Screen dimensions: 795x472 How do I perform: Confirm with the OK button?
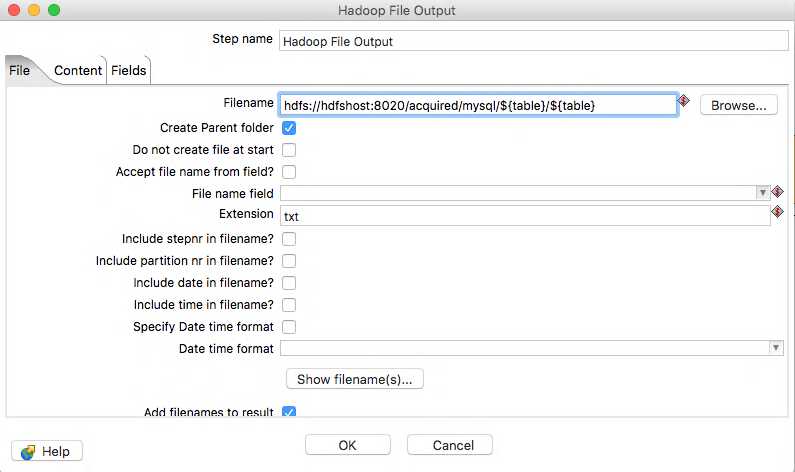pyautogui.click(x=348, y=445)
